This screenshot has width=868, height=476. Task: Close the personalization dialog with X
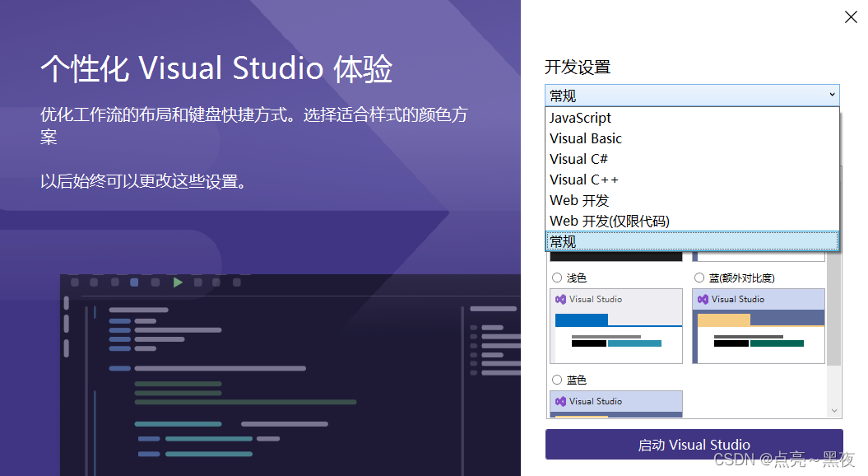[851, 17]
